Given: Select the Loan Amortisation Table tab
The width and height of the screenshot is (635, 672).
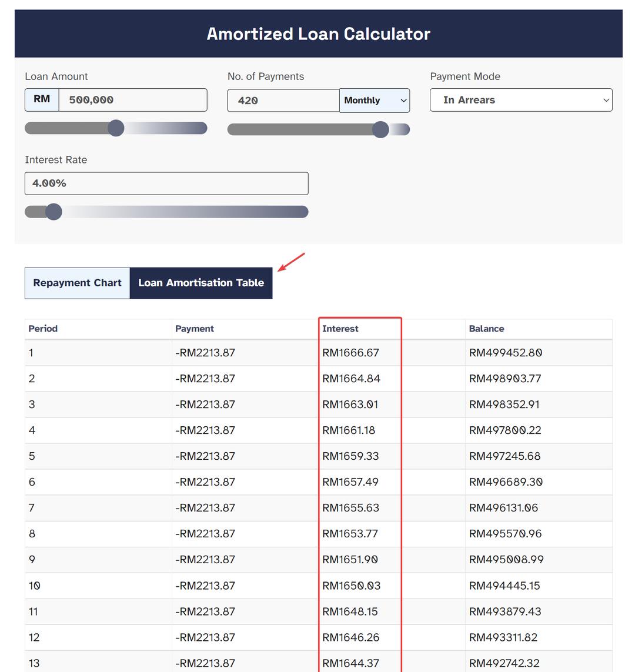Looking at the screenshot, I should [201, 283].
